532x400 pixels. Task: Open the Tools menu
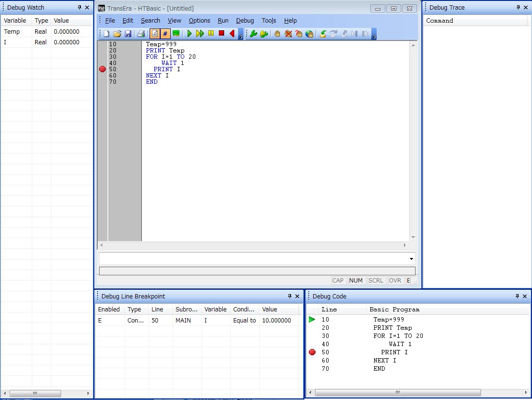(269, 20)
